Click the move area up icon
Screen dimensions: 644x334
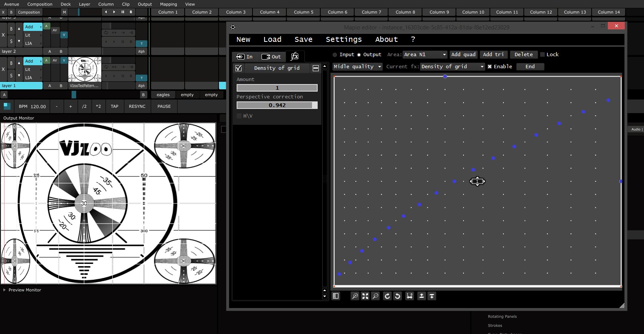click(x=422, y=296)
